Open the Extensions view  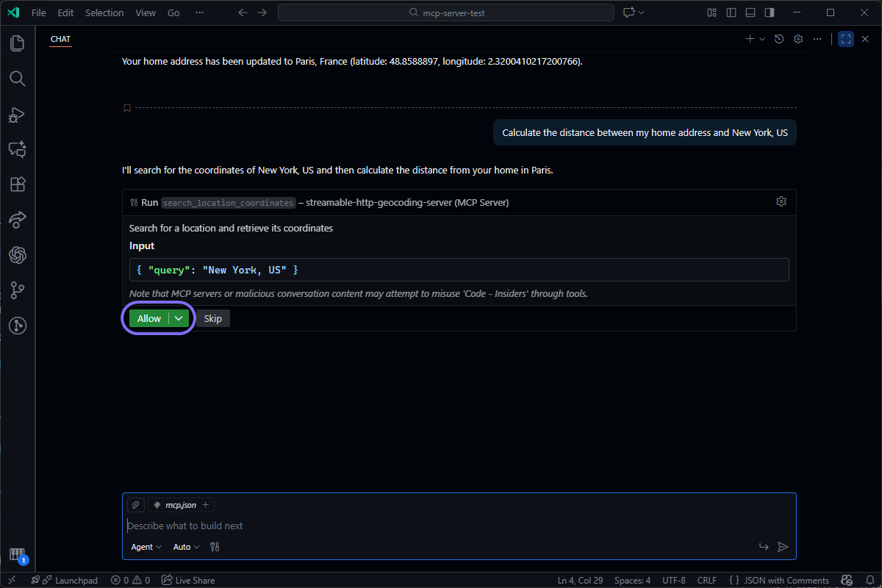17,184
